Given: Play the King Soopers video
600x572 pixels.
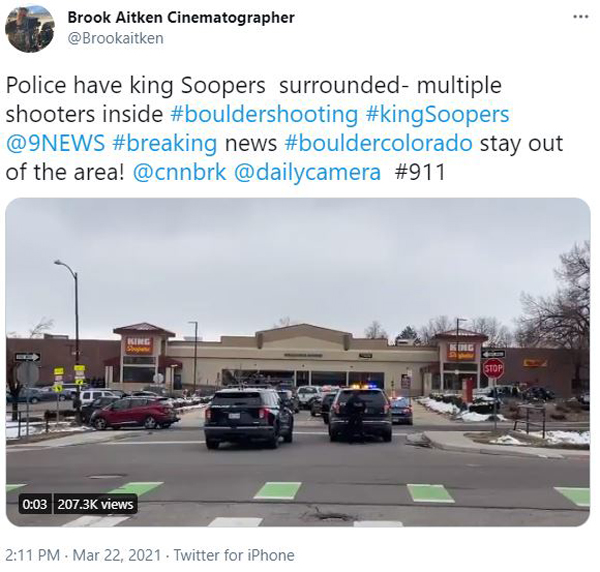Looking at the screenshot, I should point(298,362).
